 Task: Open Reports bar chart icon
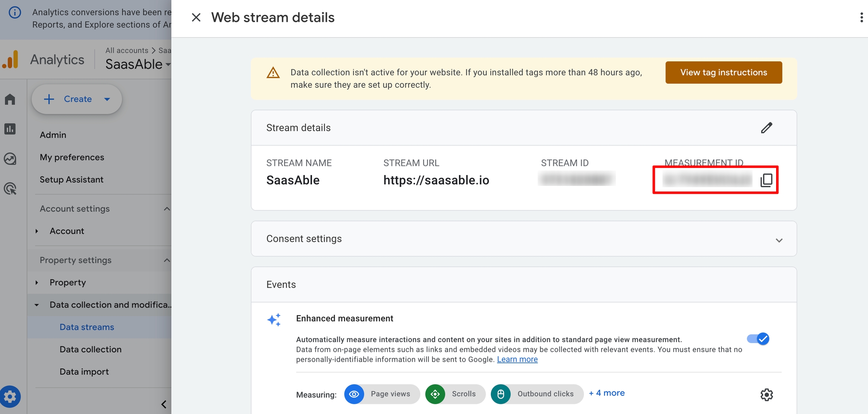(10, 129)
